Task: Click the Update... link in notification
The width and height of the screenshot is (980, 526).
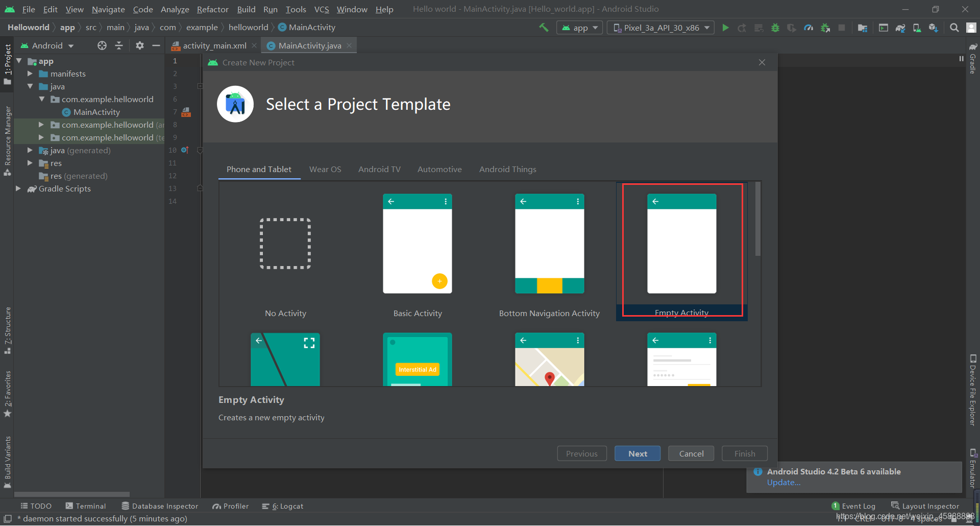Action: (x=783, y=482)
